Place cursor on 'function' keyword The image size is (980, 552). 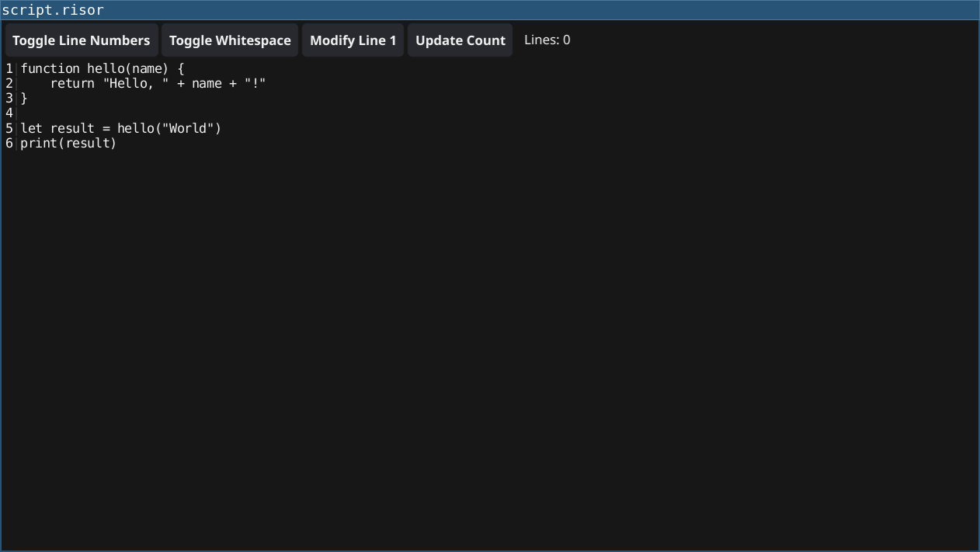point(50,68)
